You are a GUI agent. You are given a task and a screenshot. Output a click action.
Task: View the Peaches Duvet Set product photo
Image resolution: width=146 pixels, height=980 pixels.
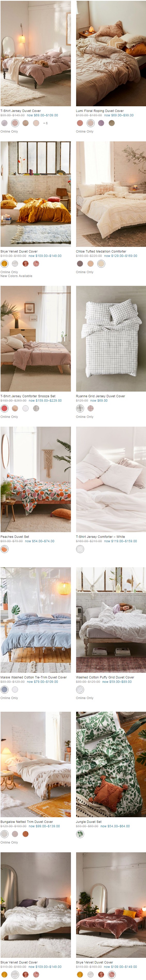pos(35,479)
